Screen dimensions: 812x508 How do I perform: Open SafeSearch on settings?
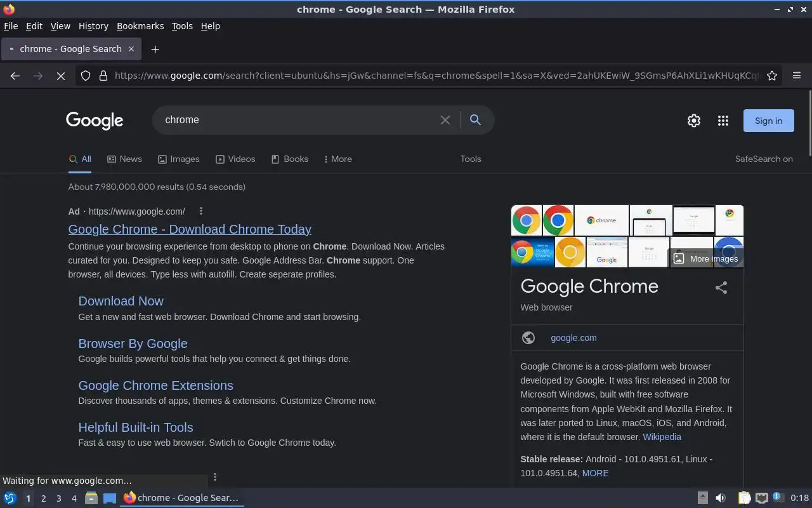pos(764,159)
